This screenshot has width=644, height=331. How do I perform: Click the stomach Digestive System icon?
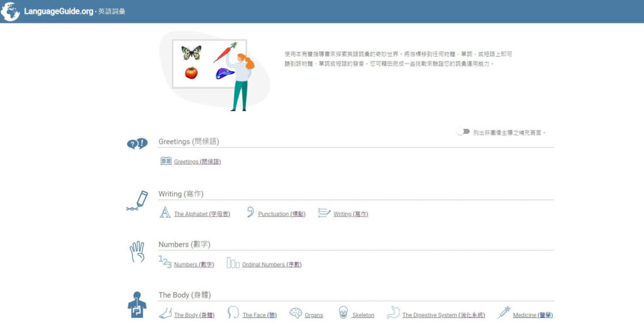pos(393,313)
